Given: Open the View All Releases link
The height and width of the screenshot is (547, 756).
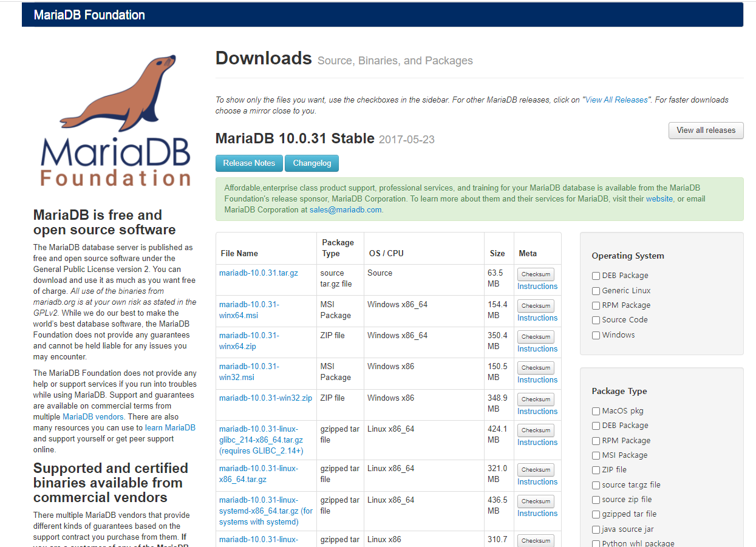Looking at the screenshot, I should click(x=616, y=100).
